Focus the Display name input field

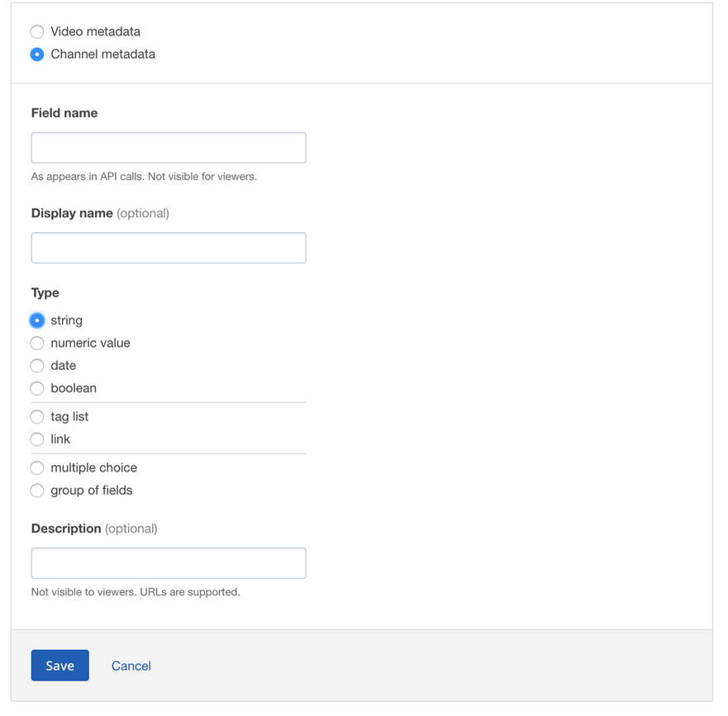[x=169, y=248]
